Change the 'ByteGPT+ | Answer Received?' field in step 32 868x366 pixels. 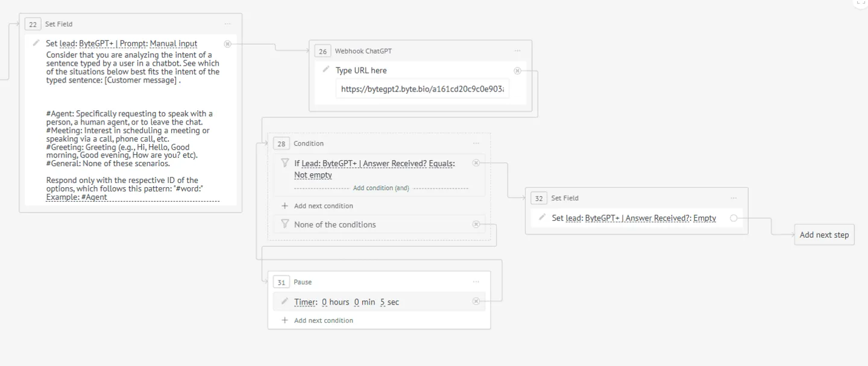pos(637,218)
